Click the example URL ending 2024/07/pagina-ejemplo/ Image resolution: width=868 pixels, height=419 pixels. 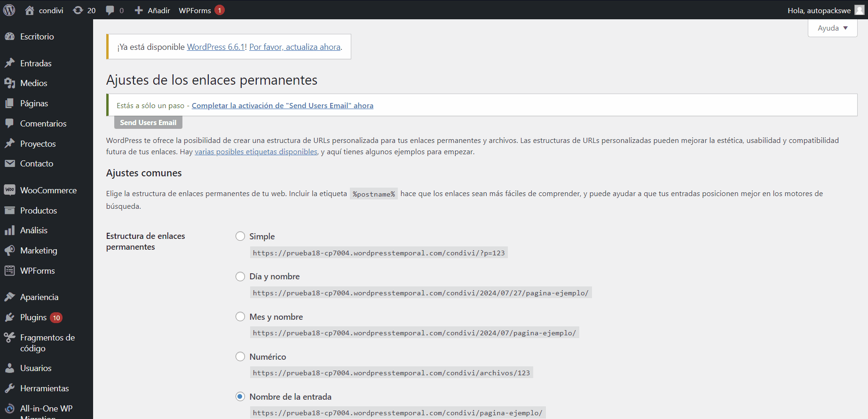click(414, 333)
